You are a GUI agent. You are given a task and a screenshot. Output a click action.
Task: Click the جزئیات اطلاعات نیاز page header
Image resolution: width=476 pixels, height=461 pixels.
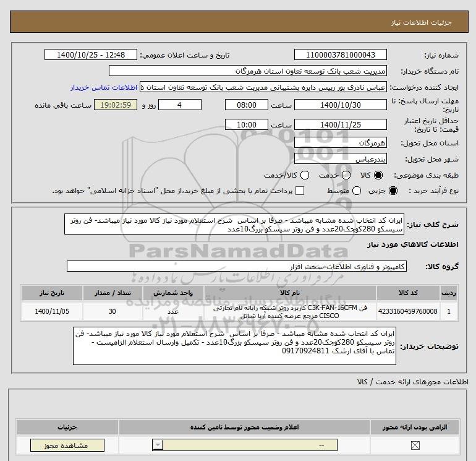point(422,22)
